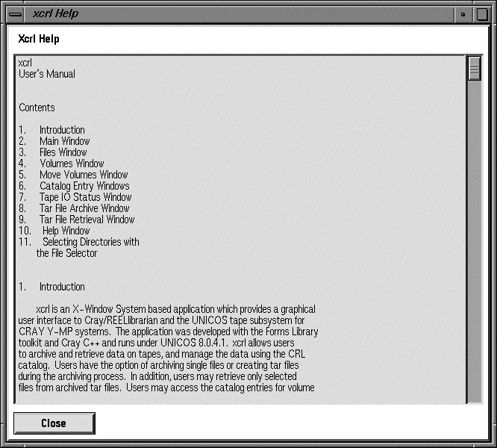The height and width of the screenshot is (448, 497).
Task: Click the line starting 'during the archiving process'
Action: point(157,376)
